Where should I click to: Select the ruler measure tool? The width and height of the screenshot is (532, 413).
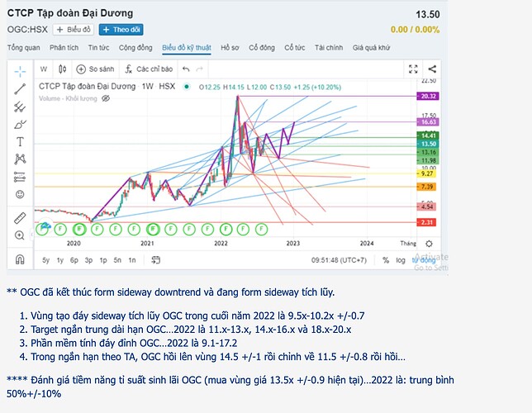pyautogui.click(x=20, y=218)
